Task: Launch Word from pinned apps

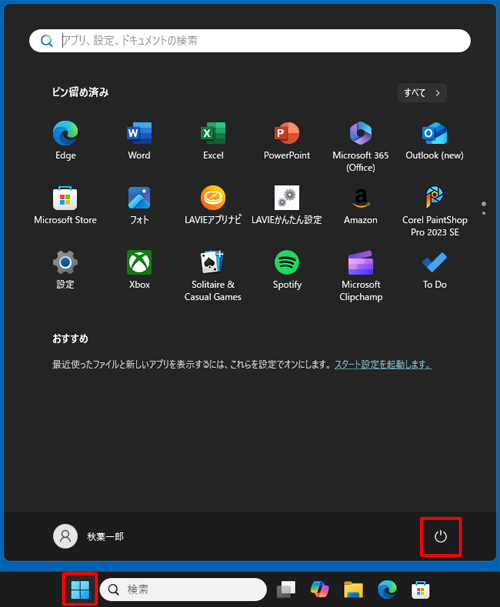Action: pos(139,141)
